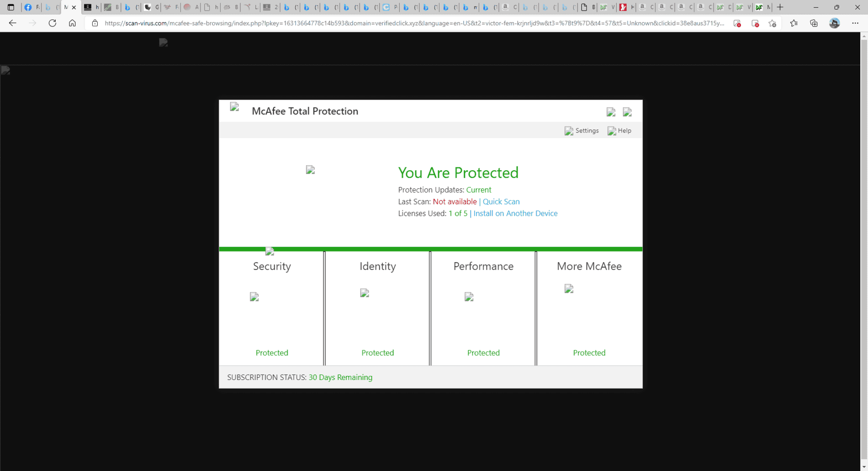Open the More McAfee section

click(x=589, y=266)
